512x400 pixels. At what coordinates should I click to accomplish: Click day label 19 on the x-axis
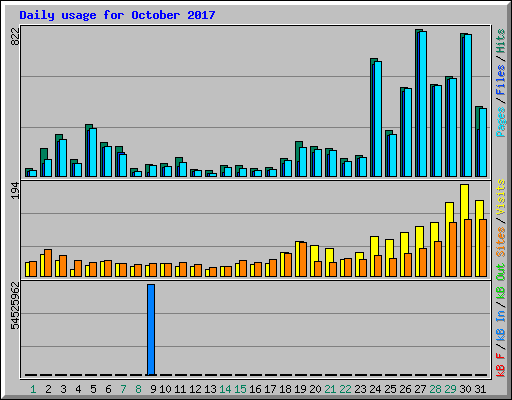click(300, 389)
